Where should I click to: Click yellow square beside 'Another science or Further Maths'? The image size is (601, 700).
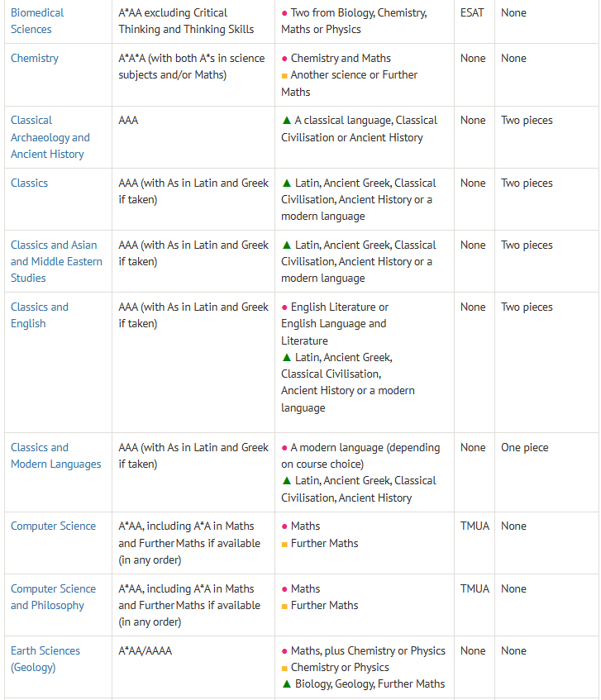pos(284,75)
